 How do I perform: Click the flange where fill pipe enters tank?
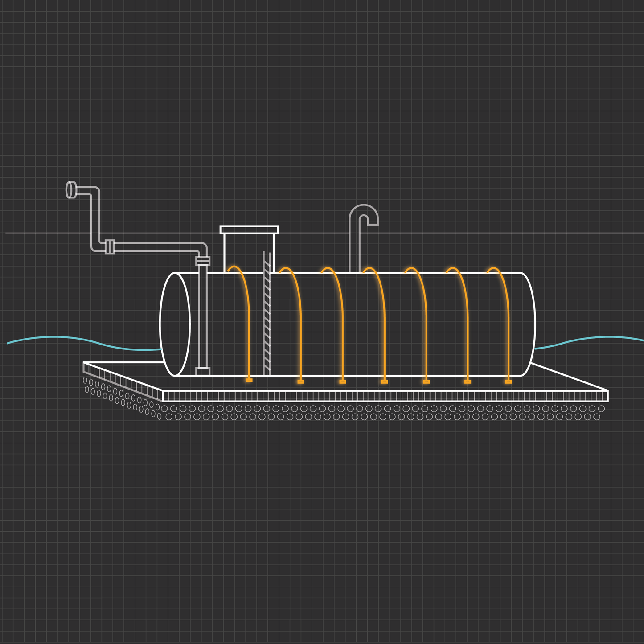point(203,261)
